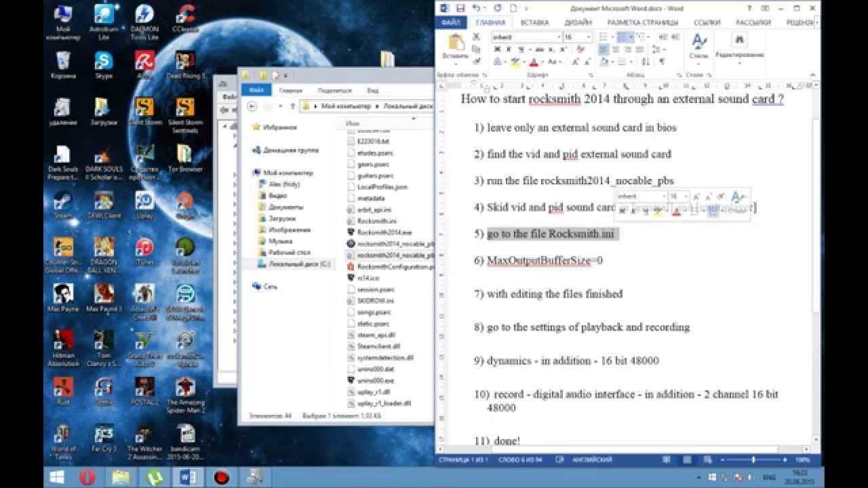Screen dimensions: 868x488
Task: Select the DAEMON Tools Lite desktop icon
Action: pos(144,22)
